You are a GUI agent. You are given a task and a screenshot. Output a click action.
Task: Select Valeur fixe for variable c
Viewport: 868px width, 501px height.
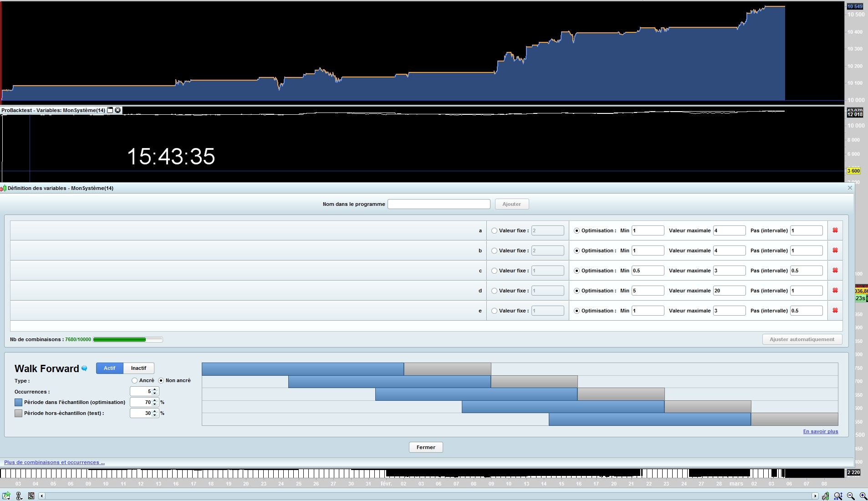tap(494, 271)
